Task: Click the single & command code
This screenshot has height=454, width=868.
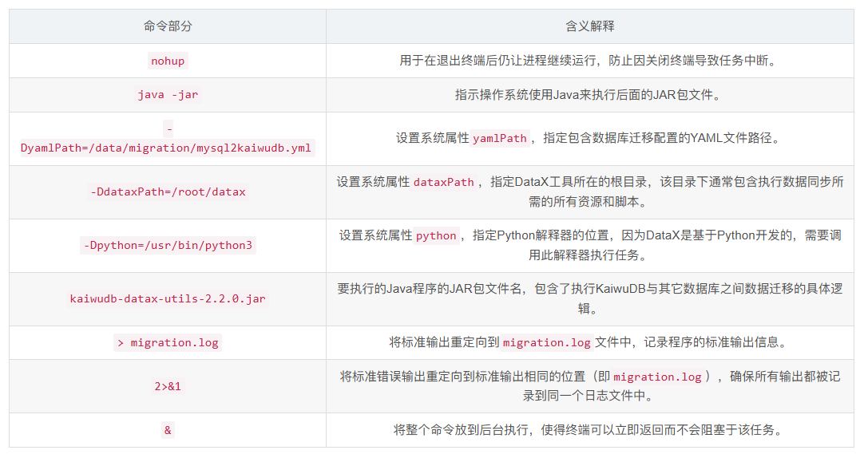Action: (x=168, y=430)
